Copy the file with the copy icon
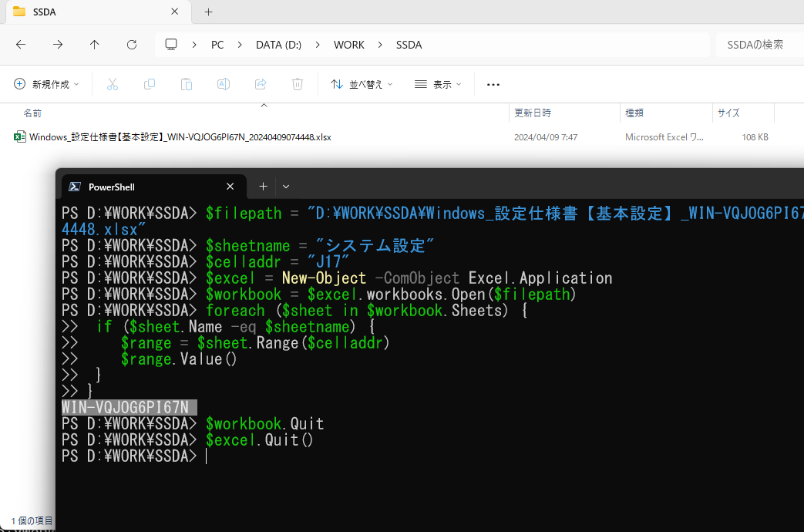Image resolution: width=804 pixels, height=532 pixels. coord(149,84)
